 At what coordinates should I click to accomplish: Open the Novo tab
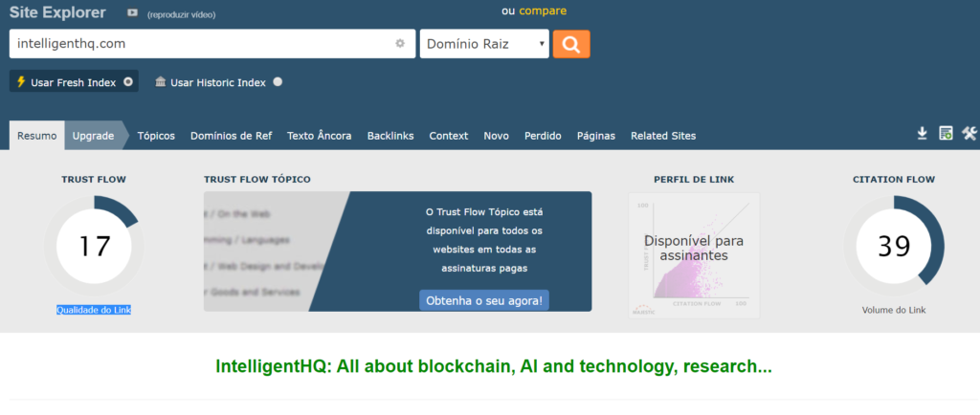[x=497, y=136]
